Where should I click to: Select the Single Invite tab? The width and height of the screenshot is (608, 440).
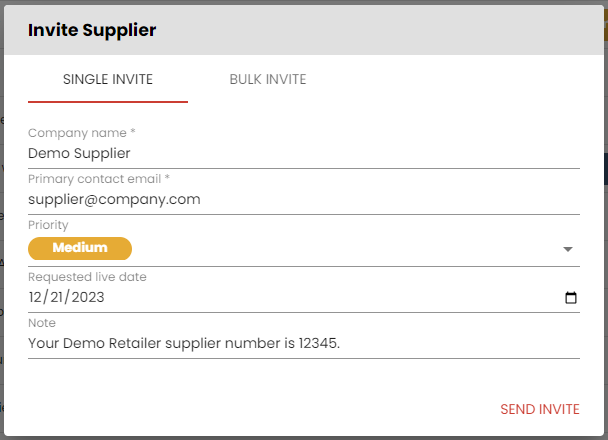pyautogui.click(x=108, y=79)
